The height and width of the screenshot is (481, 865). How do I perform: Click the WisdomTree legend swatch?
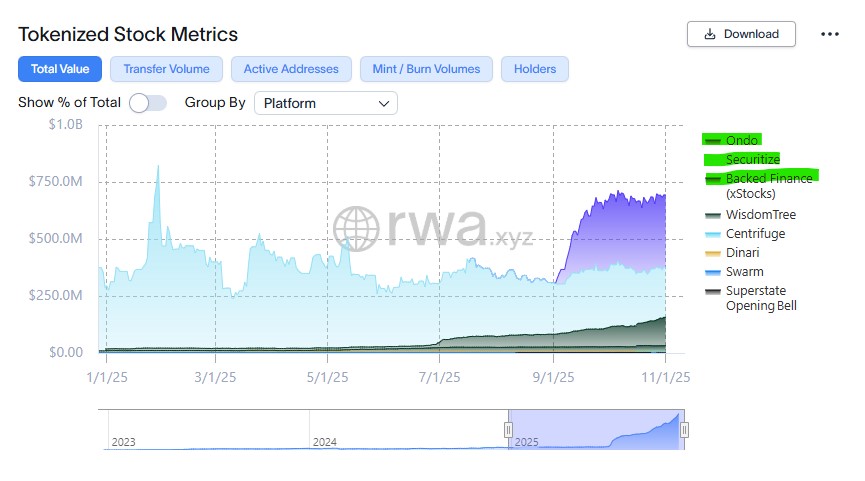pyautogui.click(x=713, y=215)
